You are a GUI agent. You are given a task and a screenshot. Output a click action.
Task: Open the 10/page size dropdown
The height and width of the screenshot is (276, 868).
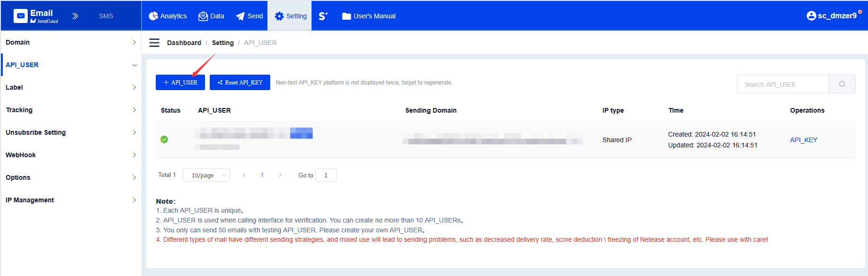pyautogui.click(x=206, y=175)
